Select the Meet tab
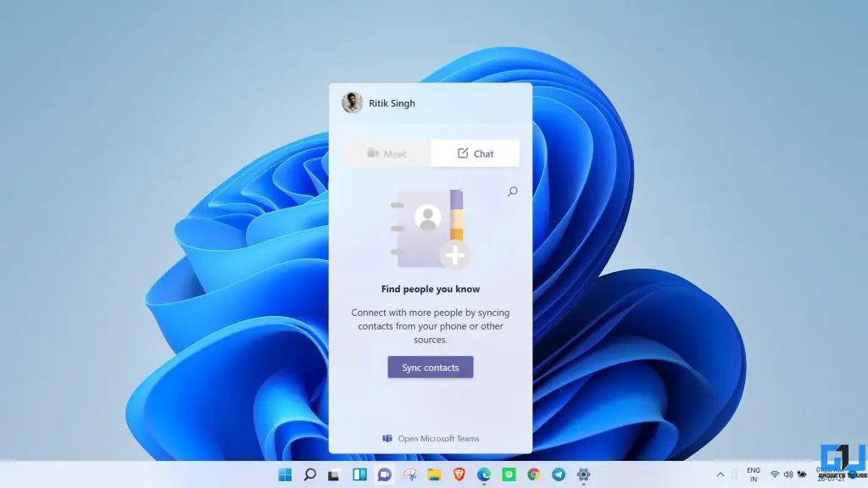 (386, 153)
